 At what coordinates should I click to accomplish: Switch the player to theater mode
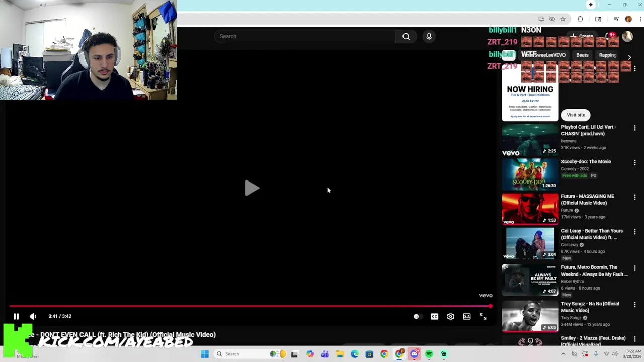467,317
